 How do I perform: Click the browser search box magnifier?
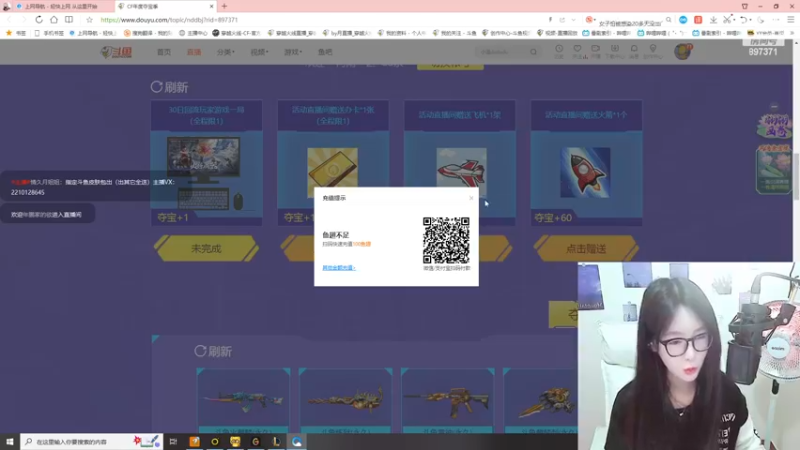click(x=668, y=20)
